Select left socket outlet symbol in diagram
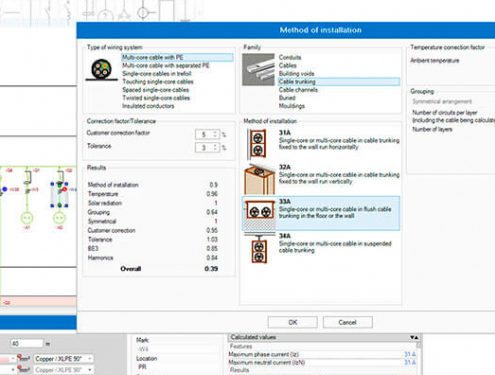495x375 pixels. click(x=27, y=218)
